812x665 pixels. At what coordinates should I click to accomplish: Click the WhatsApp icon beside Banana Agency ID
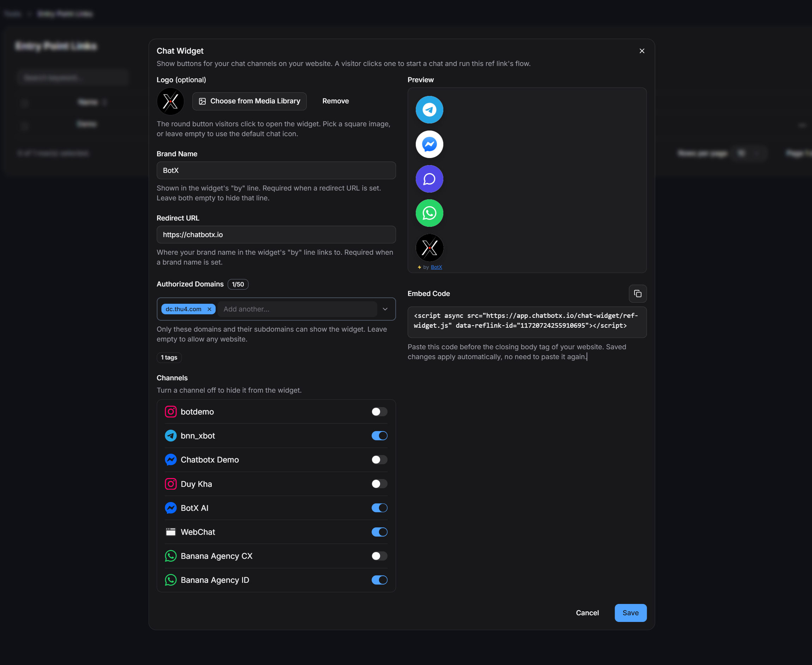click(x=170, y=580)
